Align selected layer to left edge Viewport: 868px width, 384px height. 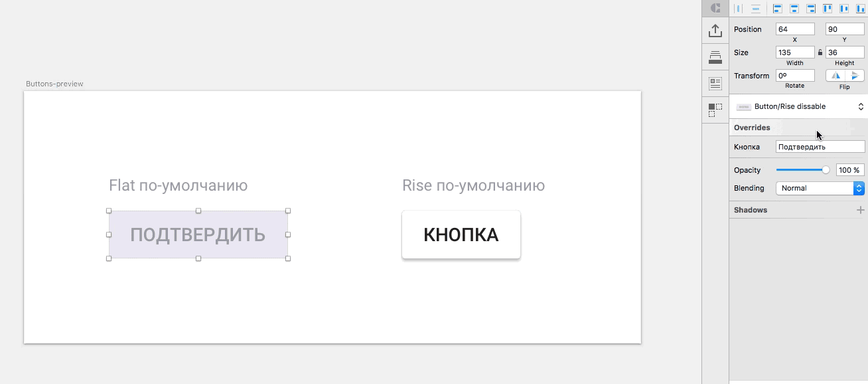[x=777, y=9]
